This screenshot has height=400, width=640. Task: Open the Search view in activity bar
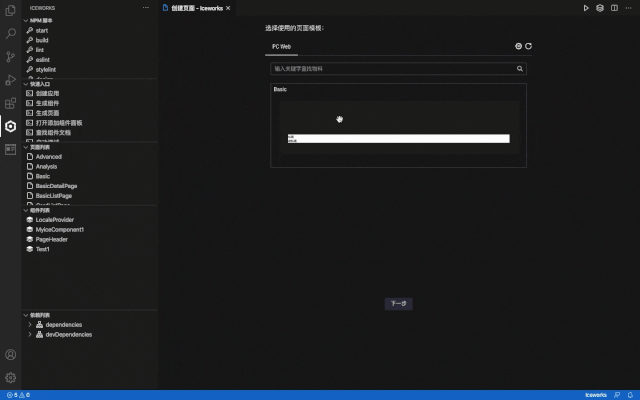11,33
